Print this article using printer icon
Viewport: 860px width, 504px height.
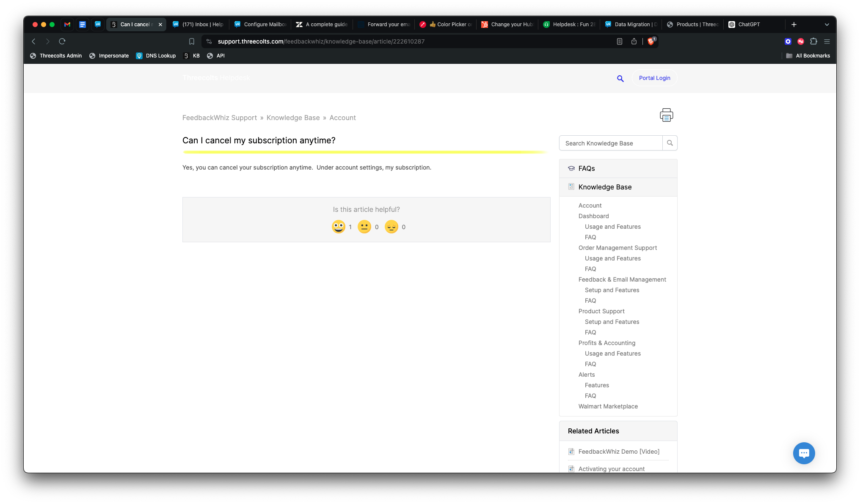667,115
